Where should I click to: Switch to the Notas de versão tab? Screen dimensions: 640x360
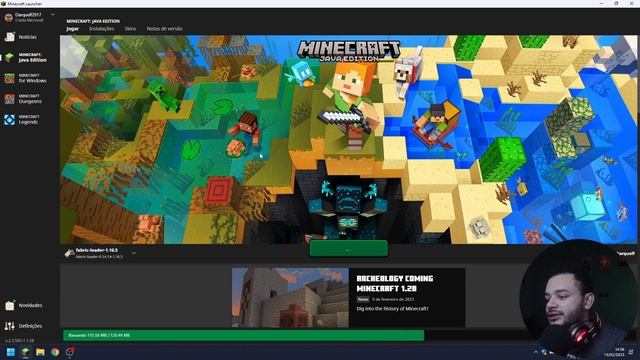pos(164,29)
